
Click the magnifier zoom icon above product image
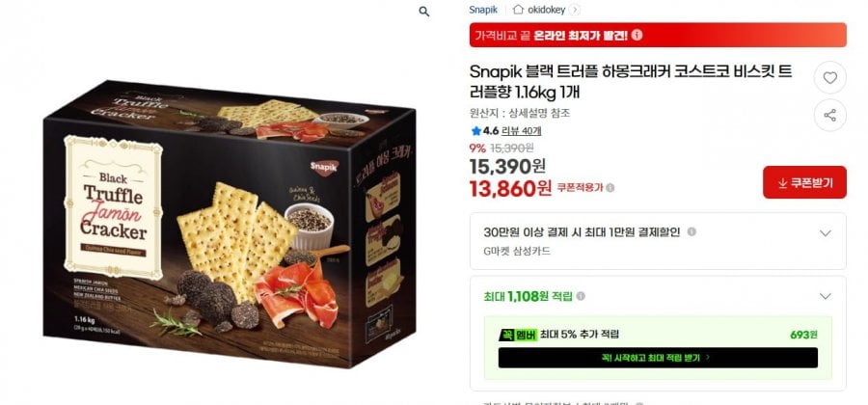424,12
